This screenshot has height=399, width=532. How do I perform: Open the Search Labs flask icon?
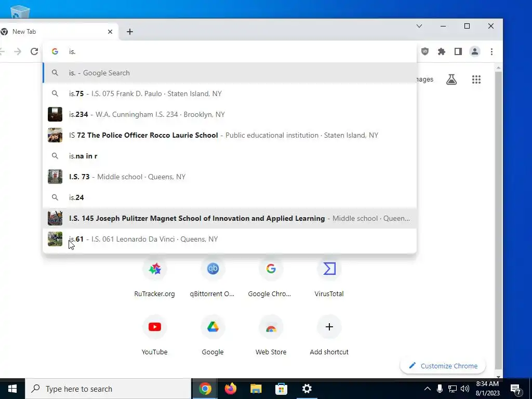point(451,79)
